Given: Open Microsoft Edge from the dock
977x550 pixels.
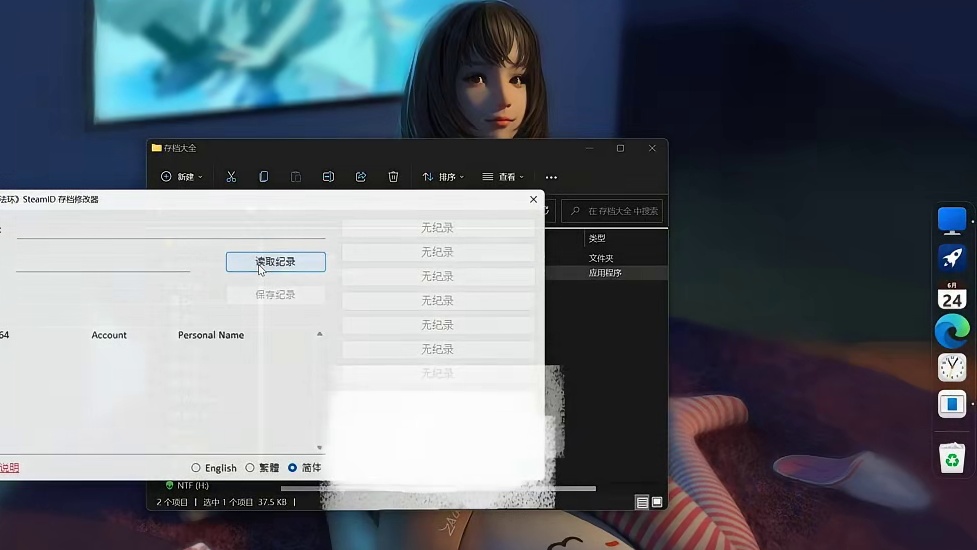Looking at the screenshot, I should click(952, 331).
